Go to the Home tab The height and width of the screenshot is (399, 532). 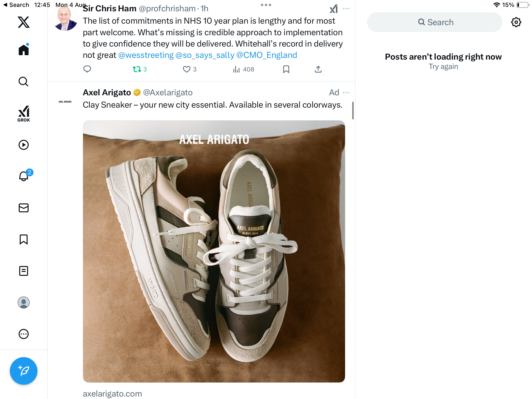(24, 50)
